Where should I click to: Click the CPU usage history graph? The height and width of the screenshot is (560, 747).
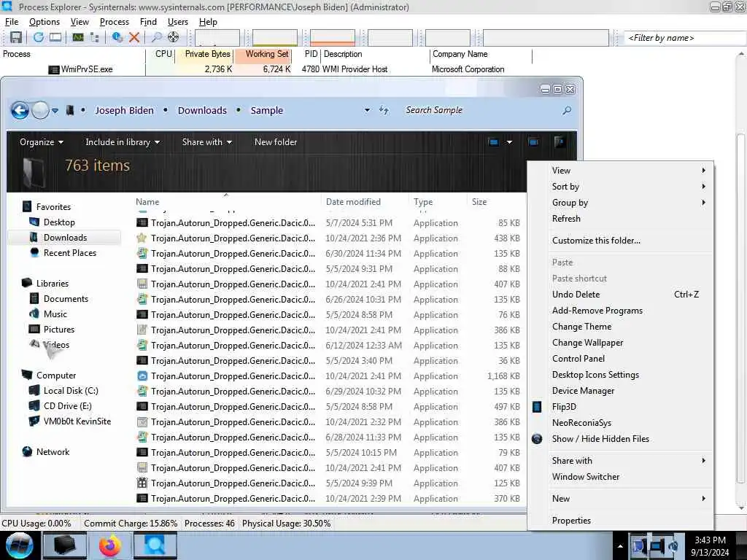[217, 38]
